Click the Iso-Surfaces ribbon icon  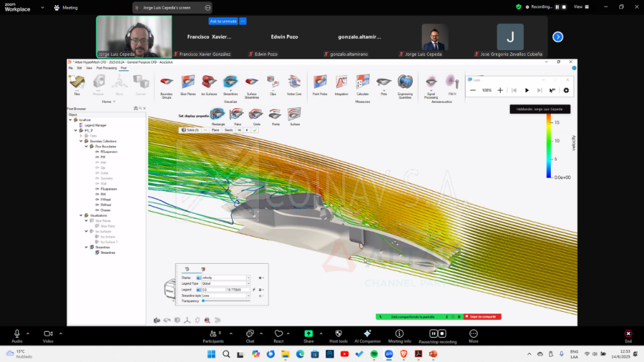(x=209, y=82)
